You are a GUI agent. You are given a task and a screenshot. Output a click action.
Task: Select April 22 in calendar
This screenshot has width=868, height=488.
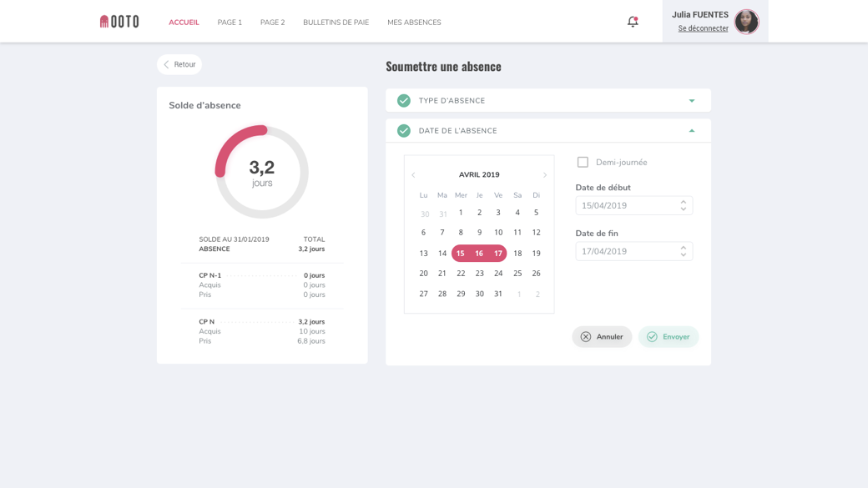(461, 274)
